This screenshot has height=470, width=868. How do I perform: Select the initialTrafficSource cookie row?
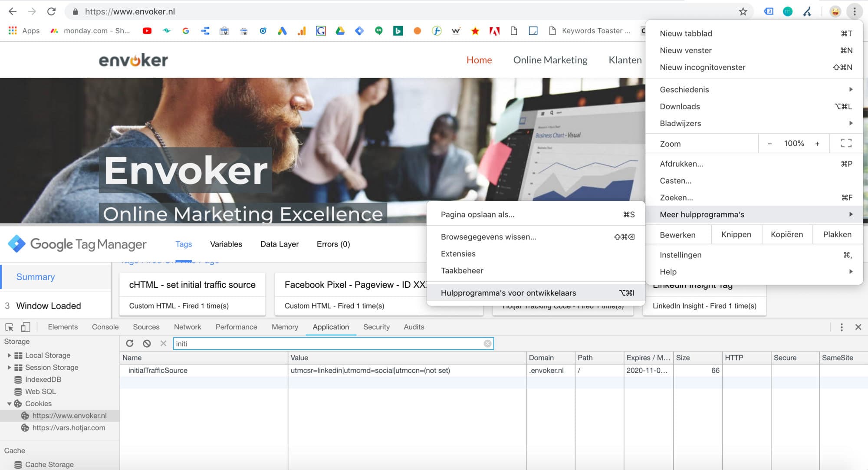(493, 370)
